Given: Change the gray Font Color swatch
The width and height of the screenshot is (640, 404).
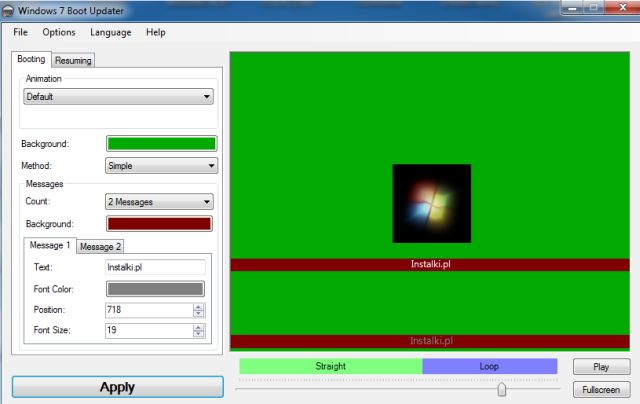Looking at the screenshot, I should pyautogui.click(x=155, y=289).
